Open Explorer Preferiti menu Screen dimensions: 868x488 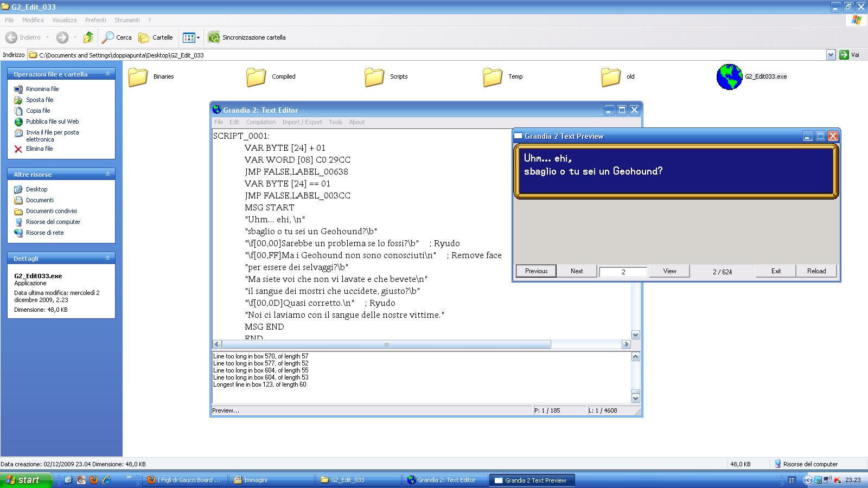(95, 20)
